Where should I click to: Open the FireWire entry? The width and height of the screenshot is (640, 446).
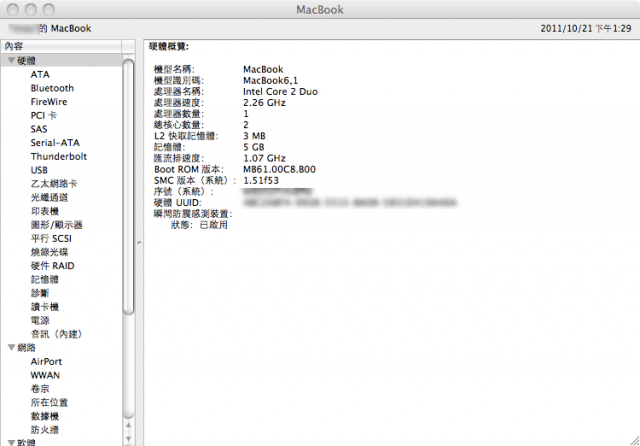[x=49, y=102]
